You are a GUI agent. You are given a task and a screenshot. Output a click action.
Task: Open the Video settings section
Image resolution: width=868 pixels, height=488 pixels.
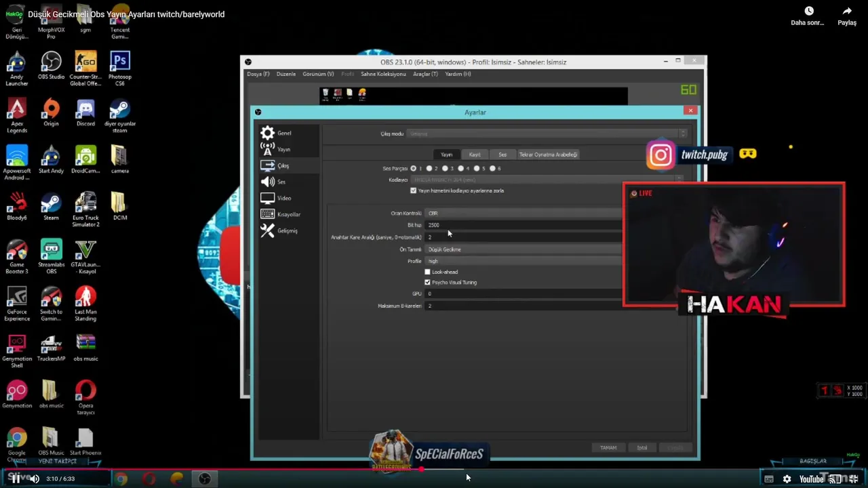coord(288,198)
